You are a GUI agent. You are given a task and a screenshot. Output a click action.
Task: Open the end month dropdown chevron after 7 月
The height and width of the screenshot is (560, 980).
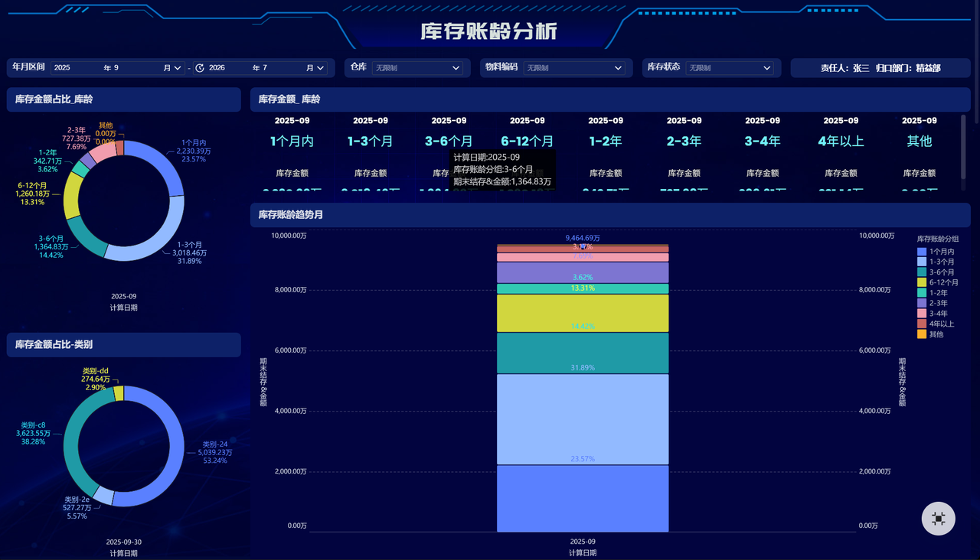[321, 68]
